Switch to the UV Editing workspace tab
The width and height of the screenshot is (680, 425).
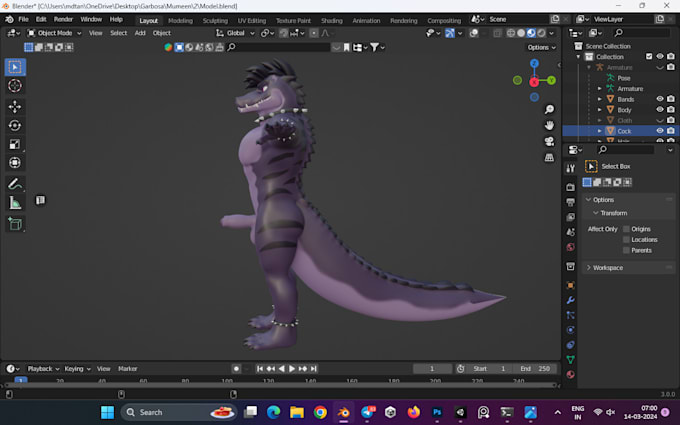click(252, 20)
